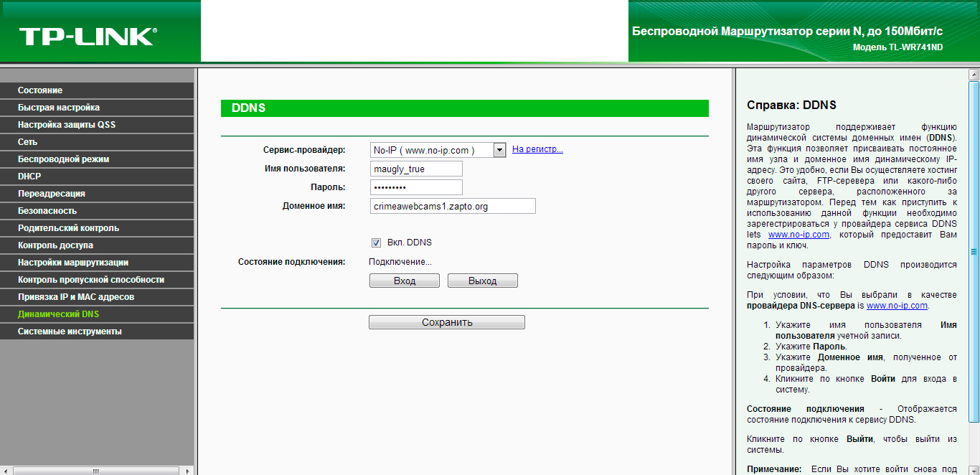Open the Состояние menu item
980x475 pixels.
tap(97, 90)
